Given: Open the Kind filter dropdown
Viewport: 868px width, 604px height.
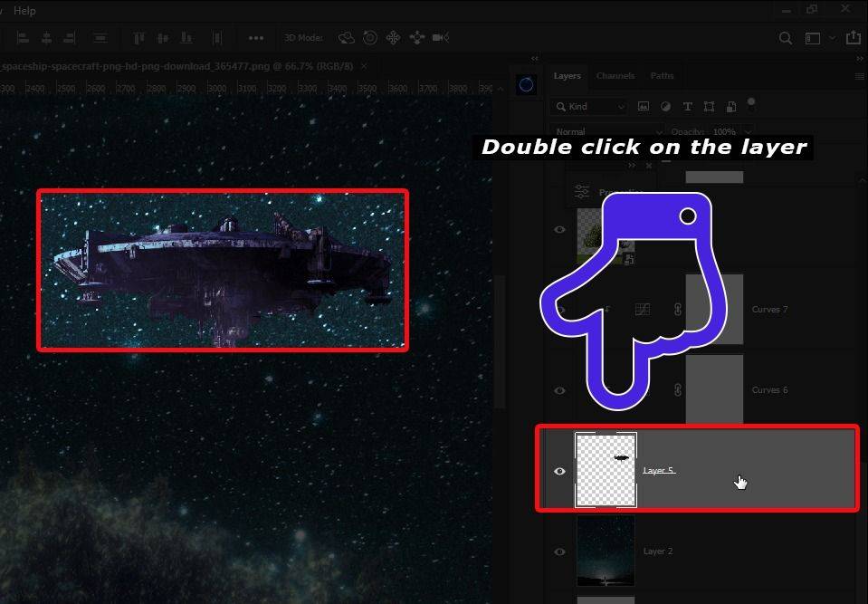Looking at the screenshot, I should (x=590, y=106).
